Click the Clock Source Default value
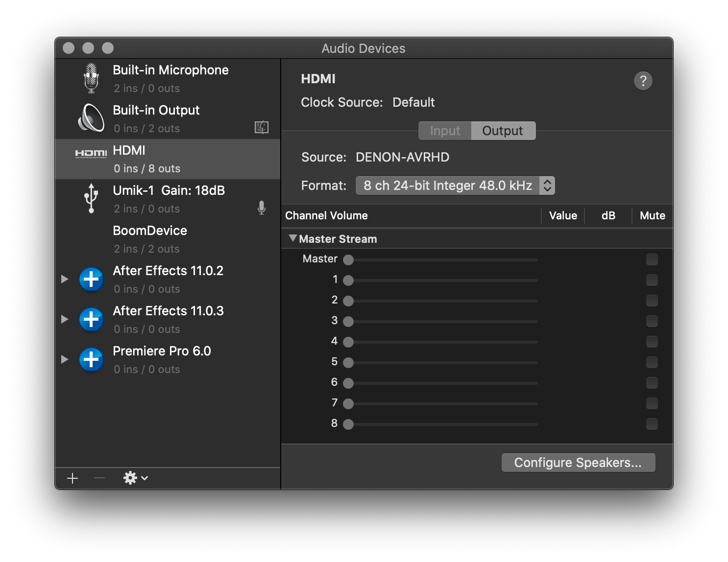The height and width of the screenshot is (562, 728). (x=413, y=102)
